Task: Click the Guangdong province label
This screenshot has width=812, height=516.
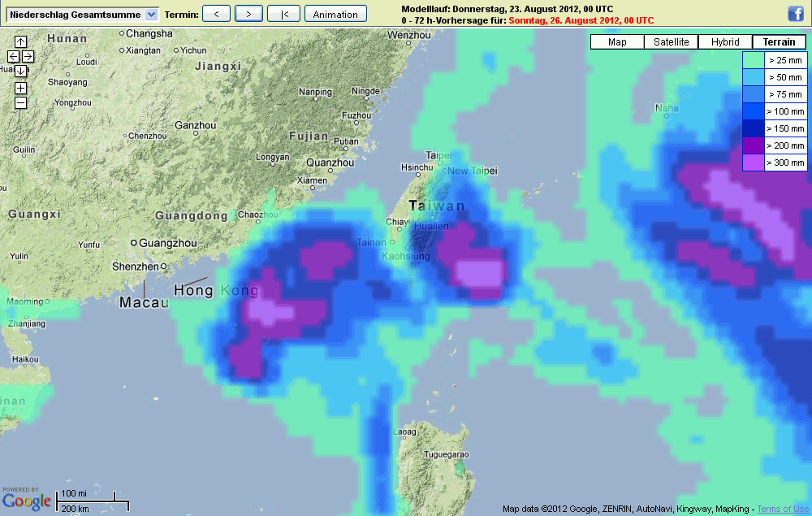Action: point(191,216)
